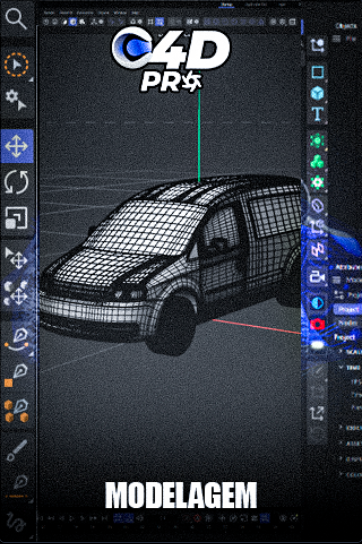Image resolution: width=362 pixels, height=544 pixels.
Task: Click the green gear effector icon
Action: (x=317, y=182)
